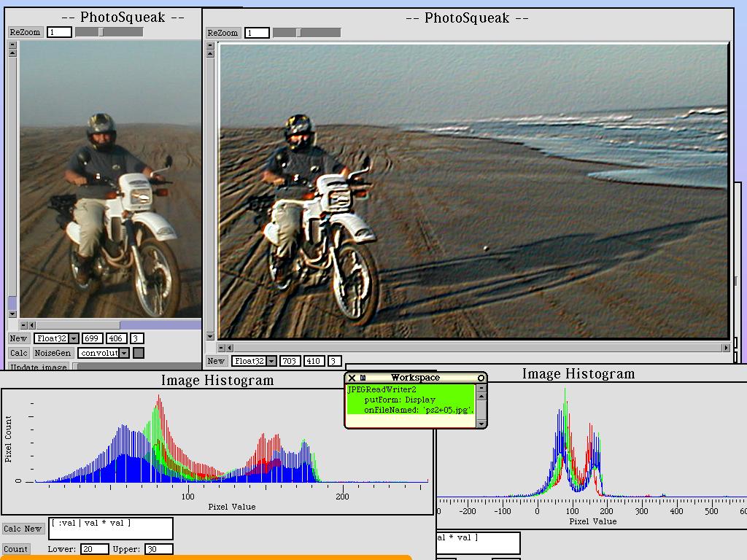The width and height of the screenshot is (747, 560).
Task: Click right PhotoSqueak vertical scrollbar menu button
Action: (x=210, y=46)
